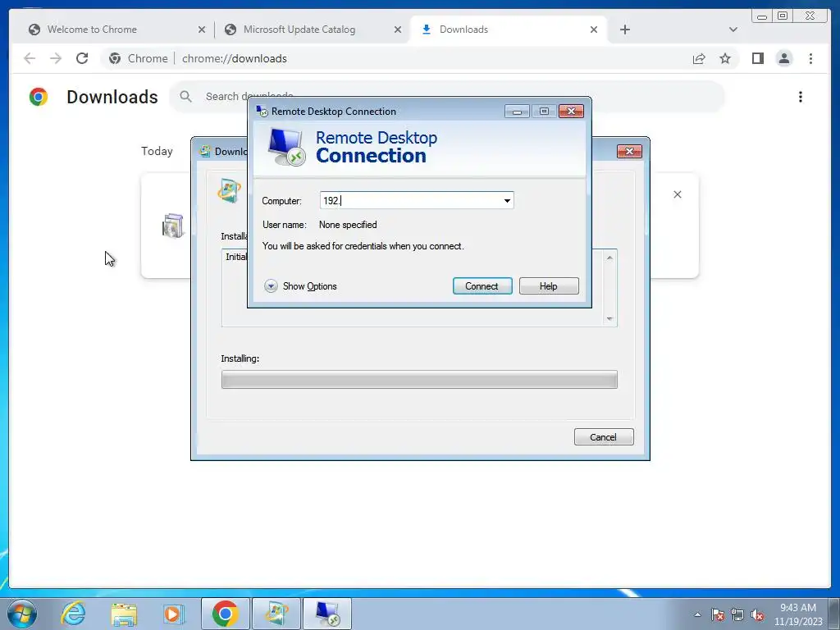Close the update installer dialog
The width and height of the screenshot is (840, 630).
coord(629,152)
